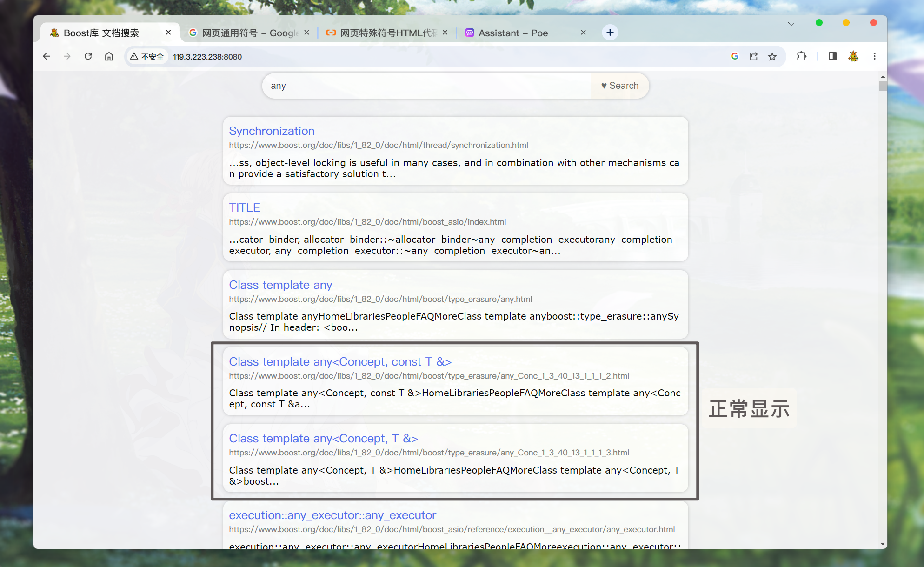Click inside the search input containing 'any'
Viewport: 924px width, 567px height.
(x=419, y=86)
